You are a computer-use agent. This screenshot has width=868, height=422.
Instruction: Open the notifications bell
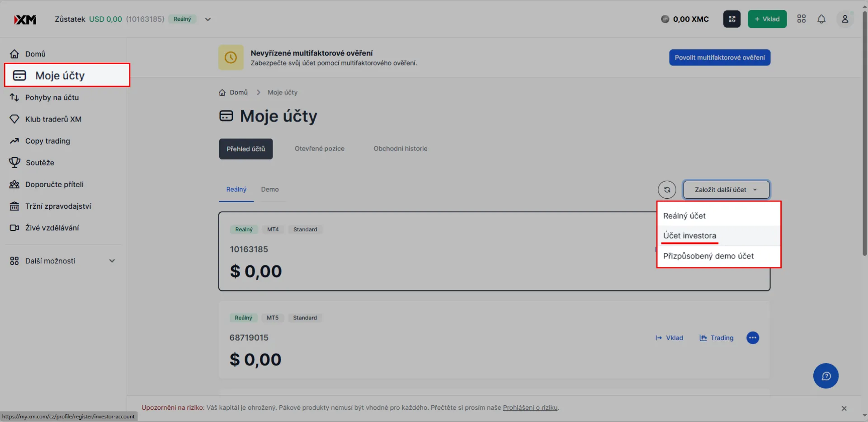821,19
